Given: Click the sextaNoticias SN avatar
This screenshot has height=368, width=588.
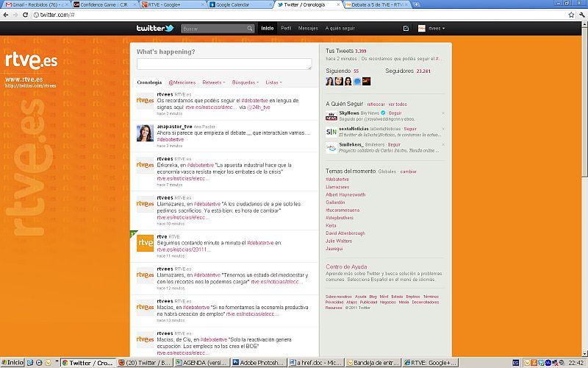Looking at the screenshot, I should pyautogui.click(x=331, y=131).
